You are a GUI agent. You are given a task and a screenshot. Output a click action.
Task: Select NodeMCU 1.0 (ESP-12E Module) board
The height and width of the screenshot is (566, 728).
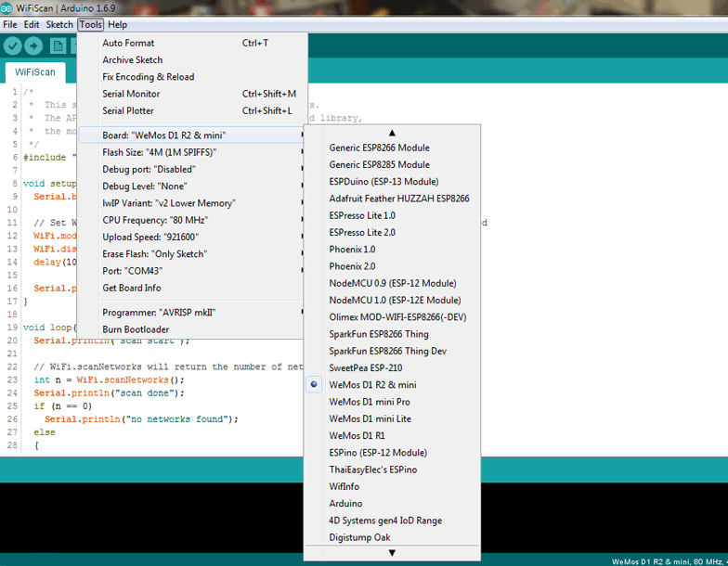(392, 301)
